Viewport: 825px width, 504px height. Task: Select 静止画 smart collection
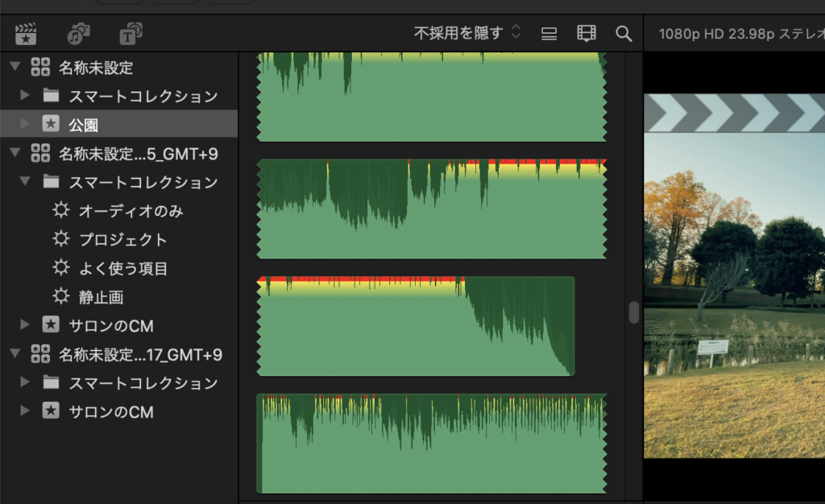coord(101,297)
